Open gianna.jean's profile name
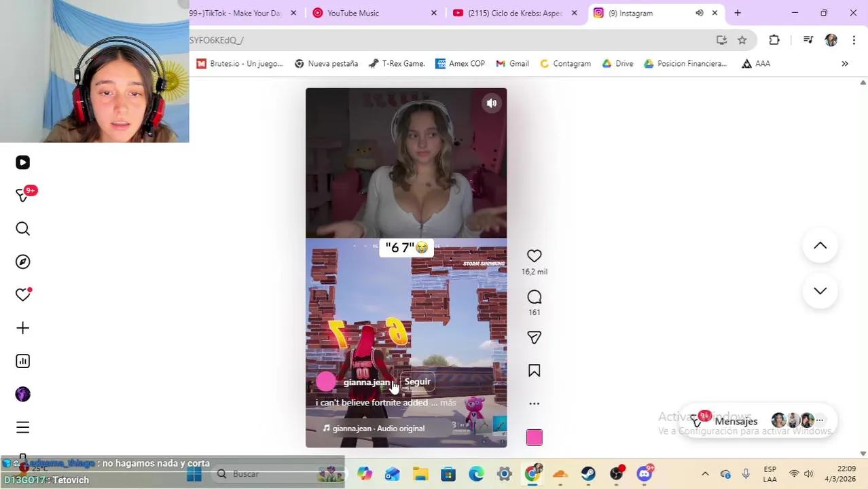This screenshot has height=489, width=868. pos(366,382)
